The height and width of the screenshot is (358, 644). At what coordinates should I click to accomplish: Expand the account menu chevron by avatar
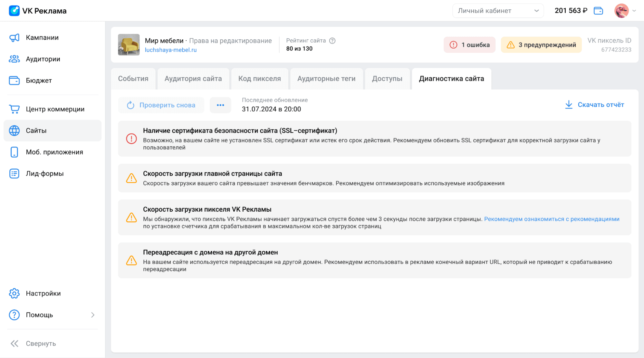tap(634, 11)
